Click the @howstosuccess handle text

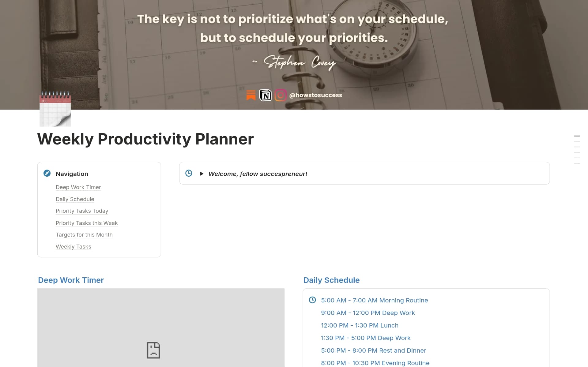click(316, 95)
